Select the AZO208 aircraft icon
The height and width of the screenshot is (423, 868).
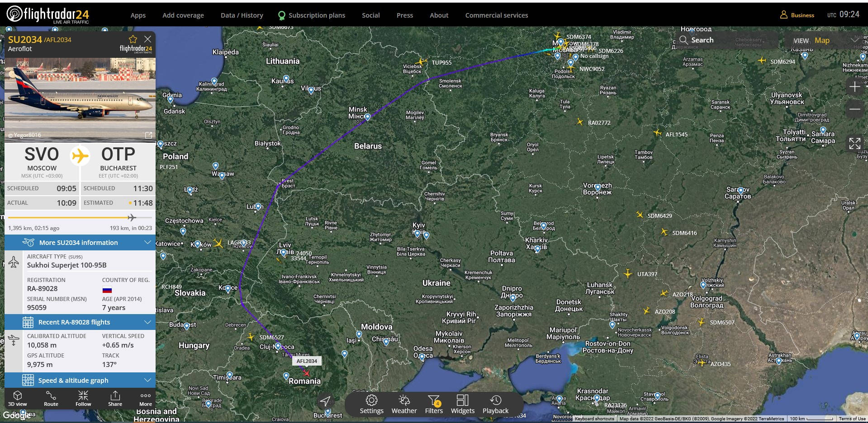[647, 311]
